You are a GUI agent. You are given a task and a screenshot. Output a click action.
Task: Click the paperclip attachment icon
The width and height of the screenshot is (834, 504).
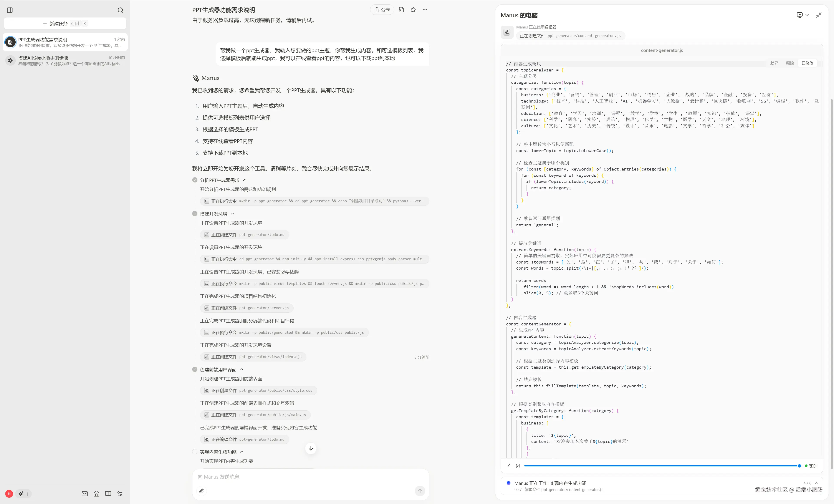click(x=201, y=491)
